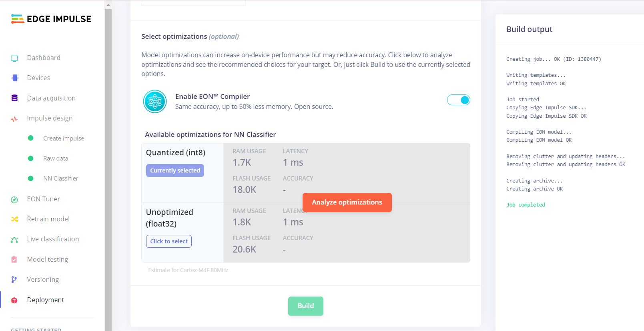
Task: Go to the Live classification page
Action: [53, 239]
